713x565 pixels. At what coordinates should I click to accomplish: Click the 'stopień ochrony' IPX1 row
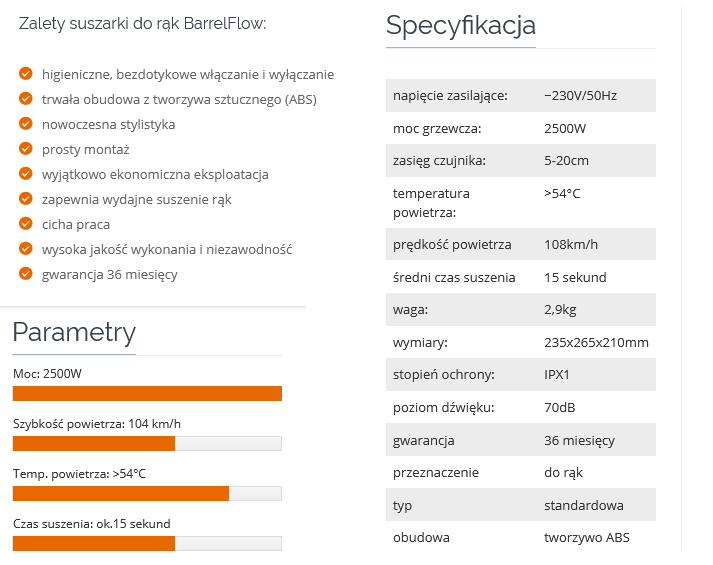coord(520,375)
